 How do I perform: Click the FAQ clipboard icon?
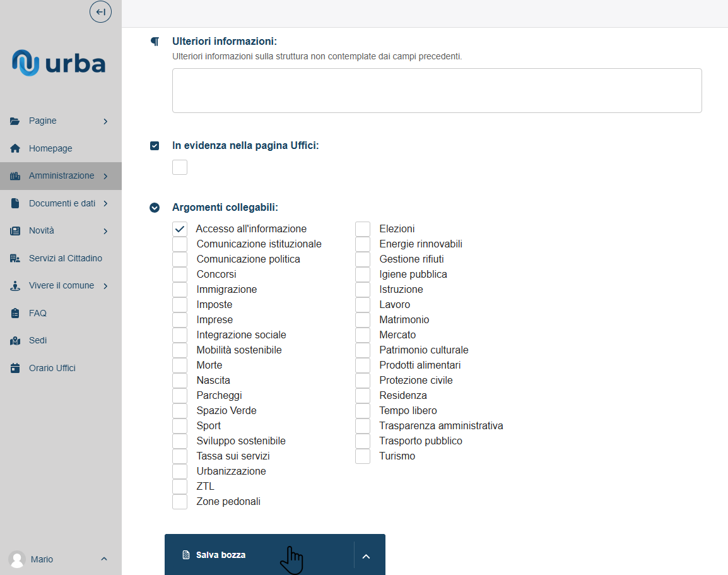tap(15, 313)
